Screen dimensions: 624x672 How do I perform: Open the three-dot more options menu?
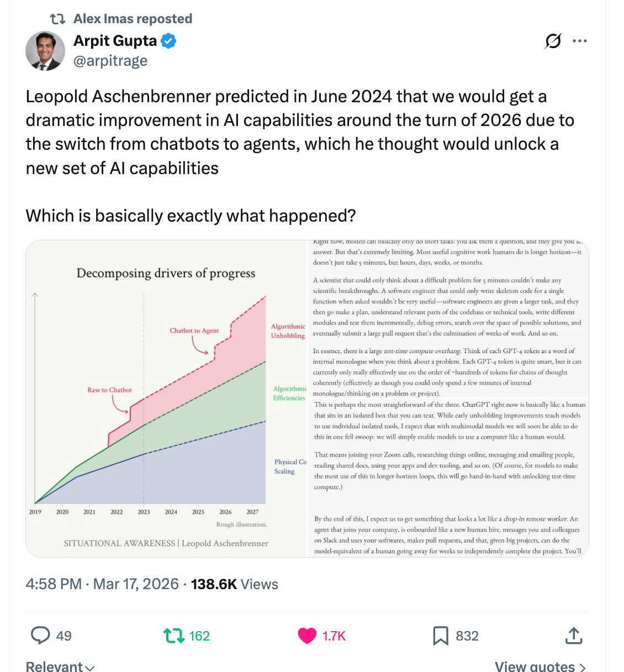tap(580, 41)
